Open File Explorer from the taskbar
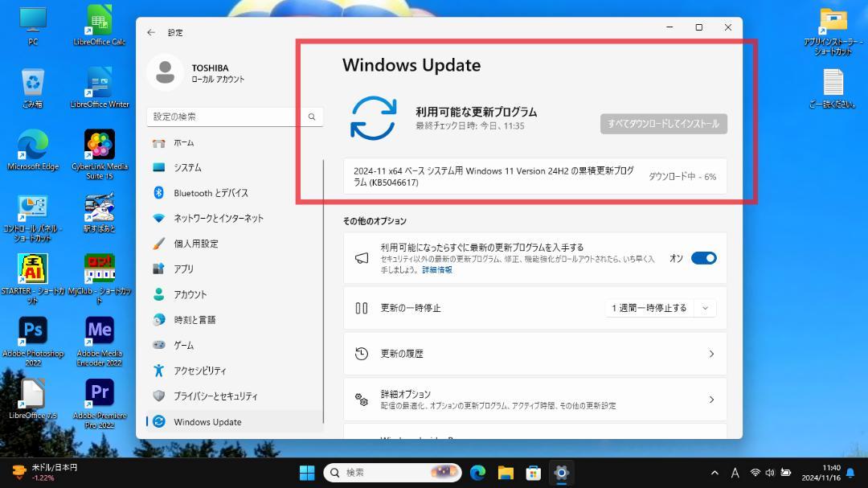 [x=506, y=473]
